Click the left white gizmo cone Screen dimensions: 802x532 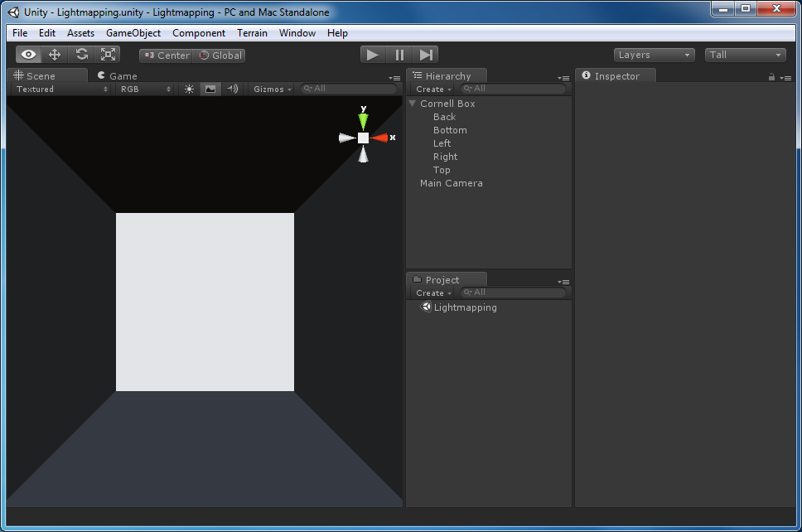pos(347,138)
